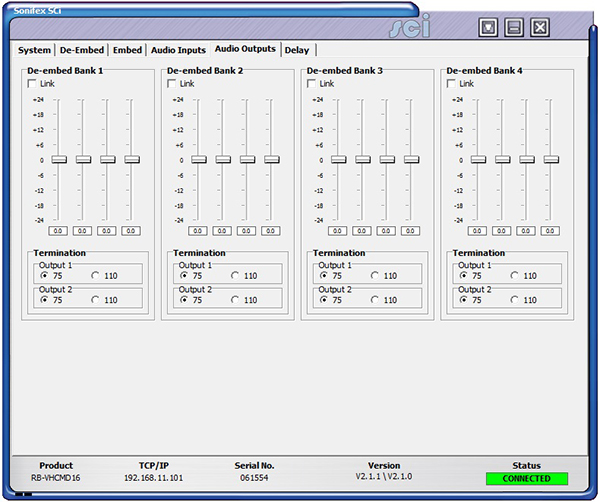The image size is (600, 502).
Task: Click third gain fader handle in Bank 2
Action: click(x=247, y=159)
